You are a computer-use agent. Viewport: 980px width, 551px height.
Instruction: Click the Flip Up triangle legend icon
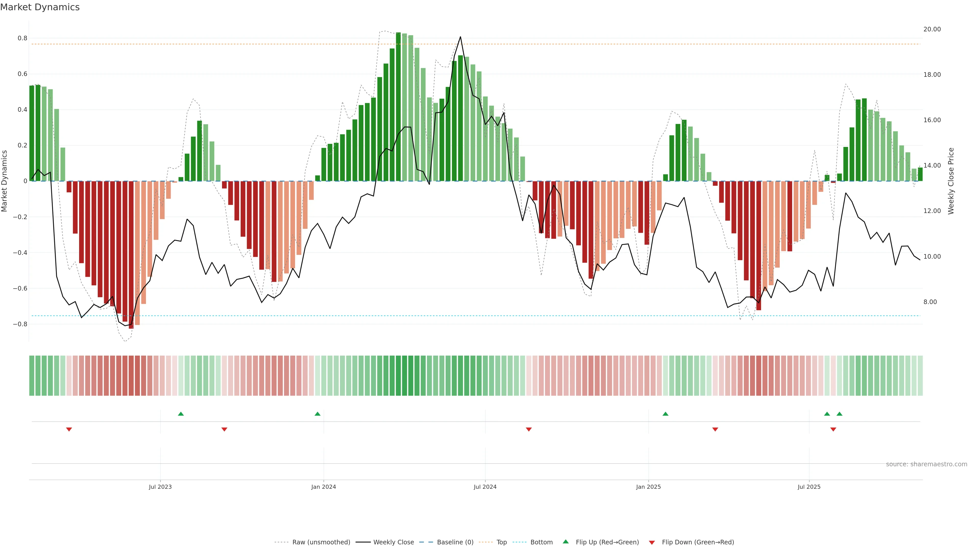point(565,542)
